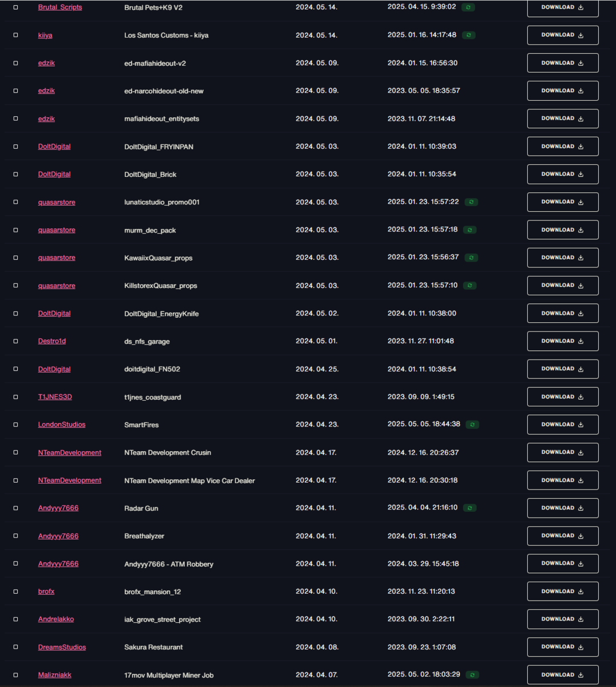The width and height of the screenshot is (616, 687).
Task: Click green refresh icon for Radar Gun
Action: coord(470,508)
